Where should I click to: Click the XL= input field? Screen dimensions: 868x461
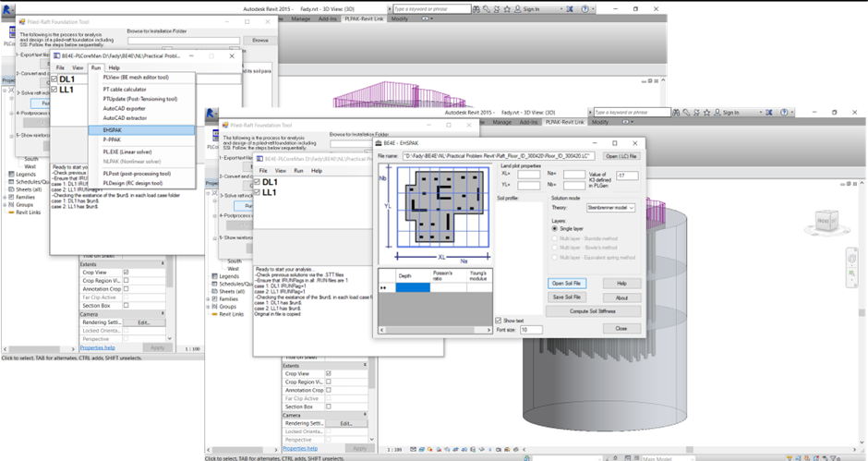(529, 174)
